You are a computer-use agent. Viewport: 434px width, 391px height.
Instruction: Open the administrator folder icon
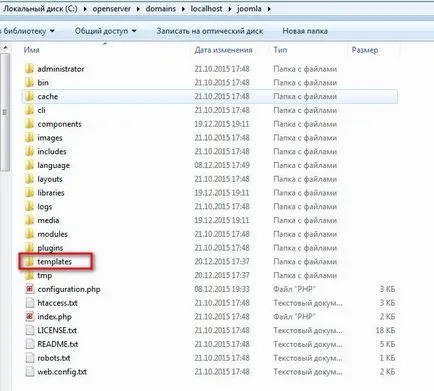(x=29, y=69)
